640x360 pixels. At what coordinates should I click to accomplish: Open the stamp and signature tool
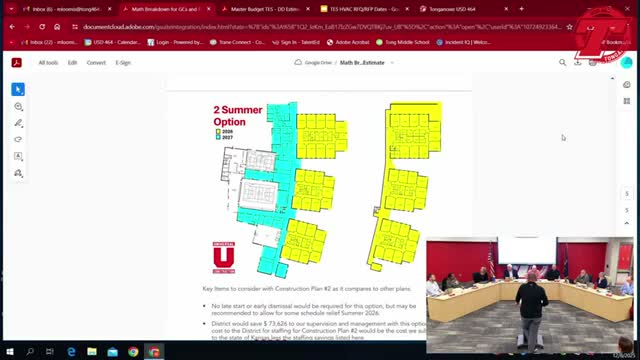tap(18, 173)
